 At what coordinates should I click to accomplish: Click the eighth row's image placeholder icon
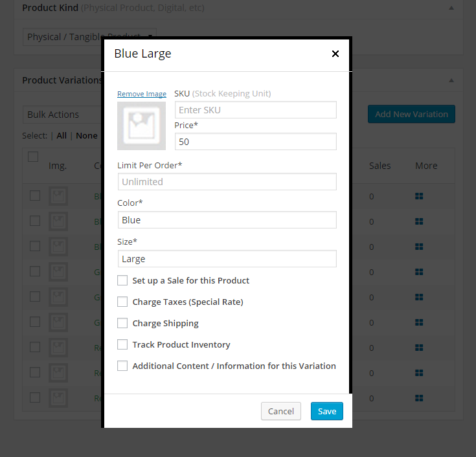pos(58,372)
